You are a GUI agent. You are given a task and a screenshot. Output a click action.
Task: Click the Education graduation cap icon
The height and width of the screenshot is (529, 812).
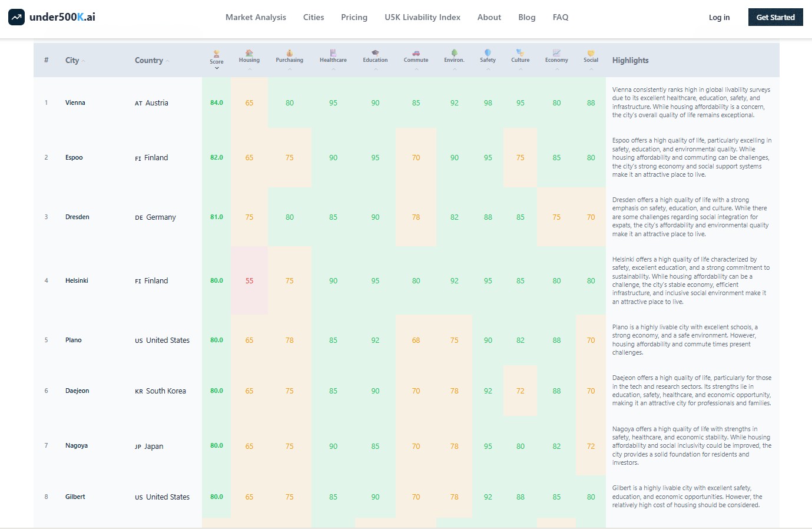pyautogui.click(x=375, y=53)
